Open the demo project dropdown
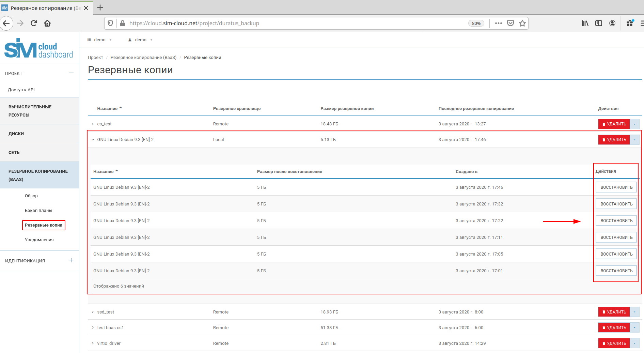Screen dimensions: 644x353 (99, 40)
